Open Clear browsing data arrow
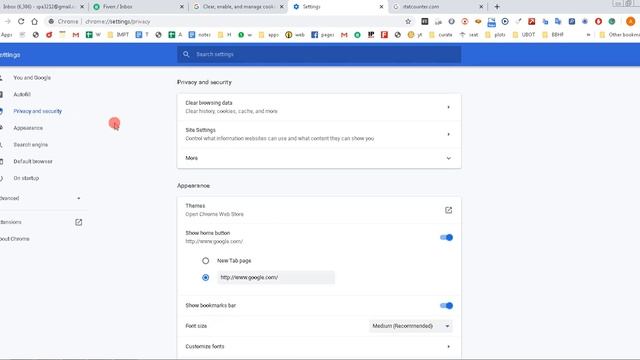Image resolution: width=640 pixels, height=360 pixels. click(x=448, y=107)
